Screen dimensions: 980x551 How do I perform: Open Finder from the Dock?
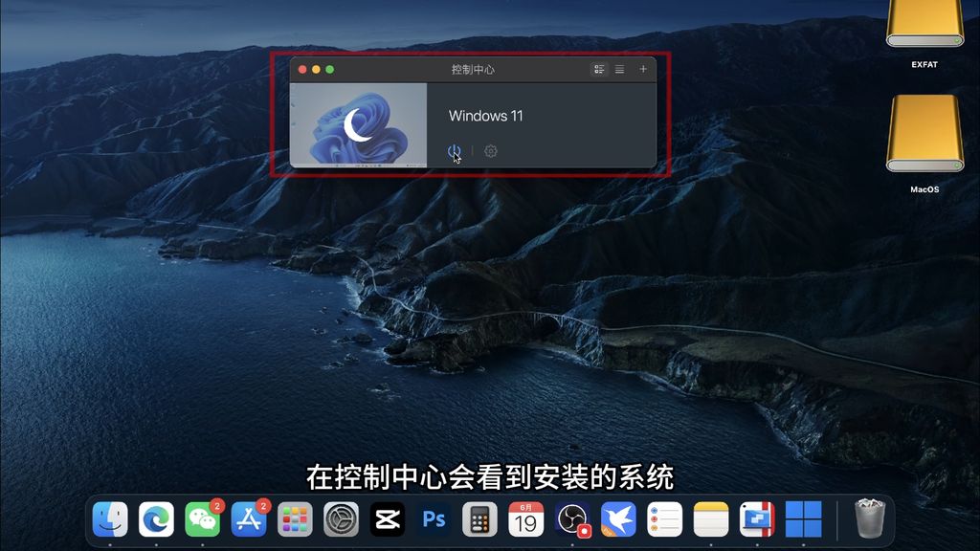[x=110, y=519]
